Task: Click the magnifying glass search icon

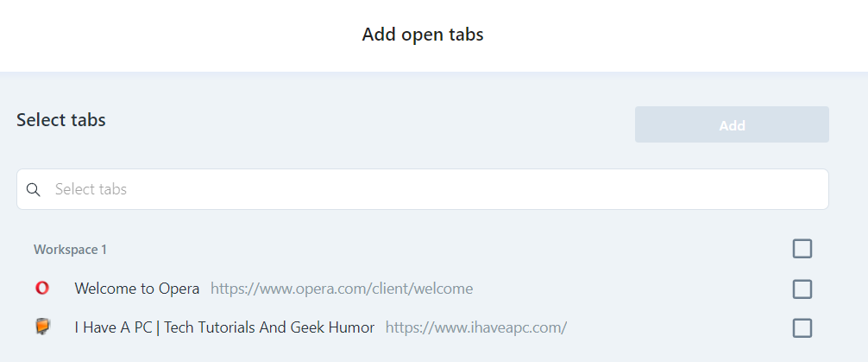Action: [x=33, y=189]
